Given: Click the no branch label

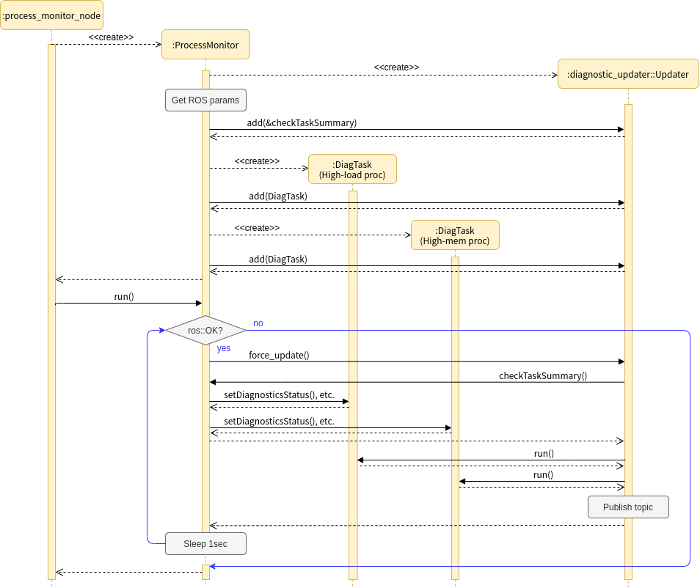Looking at the screenshot, I should coord(258,323).
